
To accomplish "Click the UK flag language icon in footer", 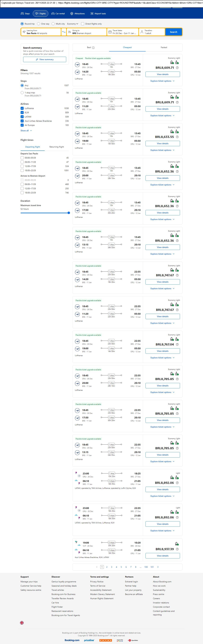I will pyautogui.click(x=22, y=623).
